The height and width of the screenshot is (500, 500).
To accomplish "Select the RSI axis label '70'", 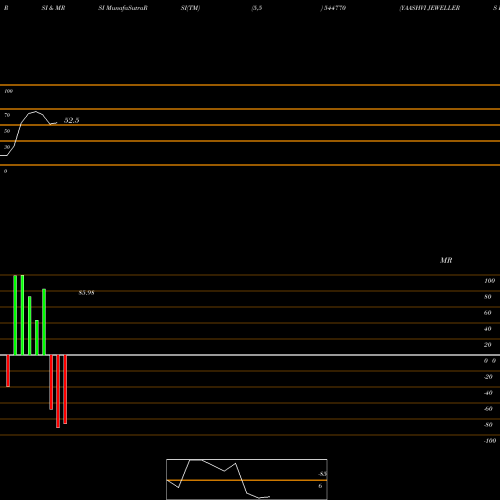I will (x=7, y=115).
